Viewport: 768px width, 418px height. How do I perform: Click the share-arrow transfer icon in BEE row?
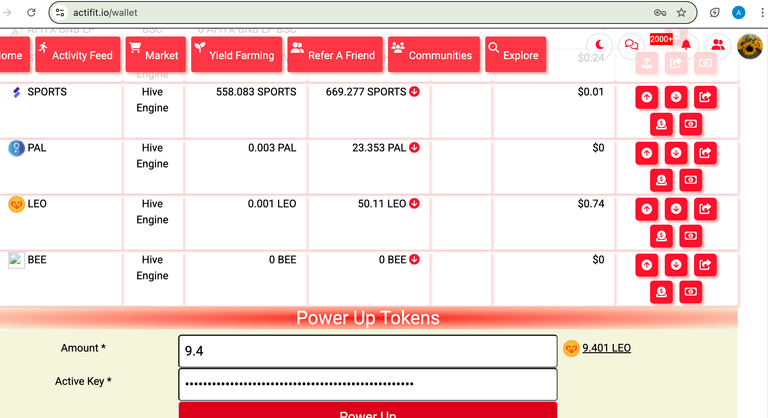(705, 265)
